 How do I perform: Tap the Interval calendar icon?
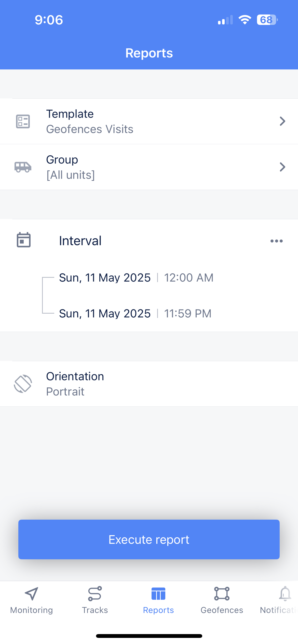[x=24, y=240]
